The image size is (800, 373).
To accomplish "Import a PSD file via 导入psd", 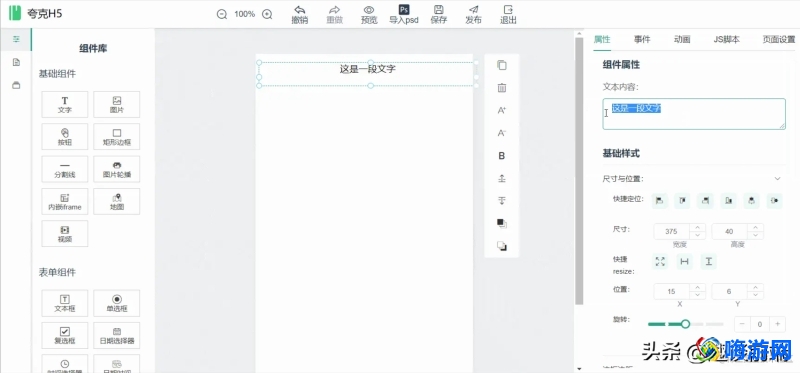I will pos(404,15).
